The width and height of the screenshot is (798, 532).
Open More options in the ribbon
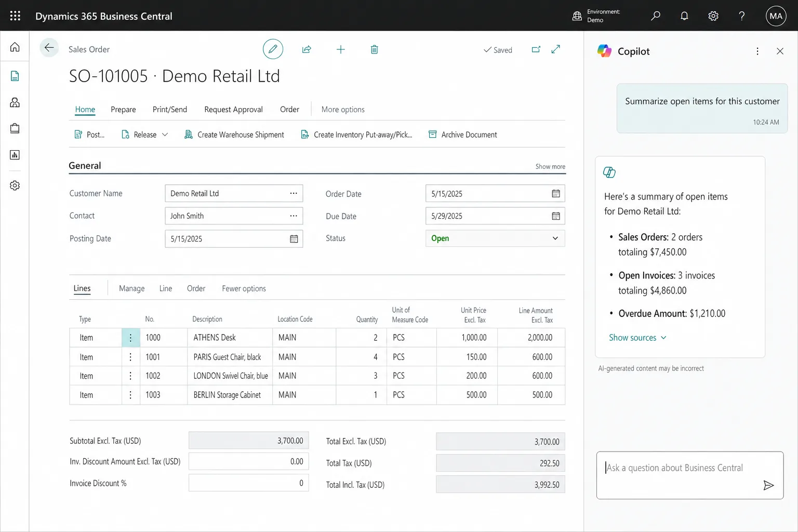point(343,109)
